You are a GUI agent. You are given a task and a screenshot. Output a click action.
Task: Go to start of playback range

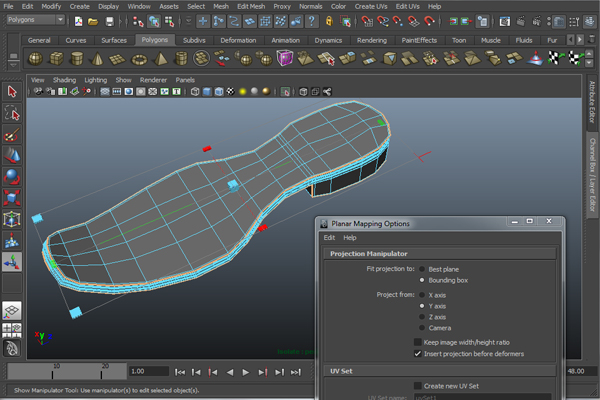[180, 372]
